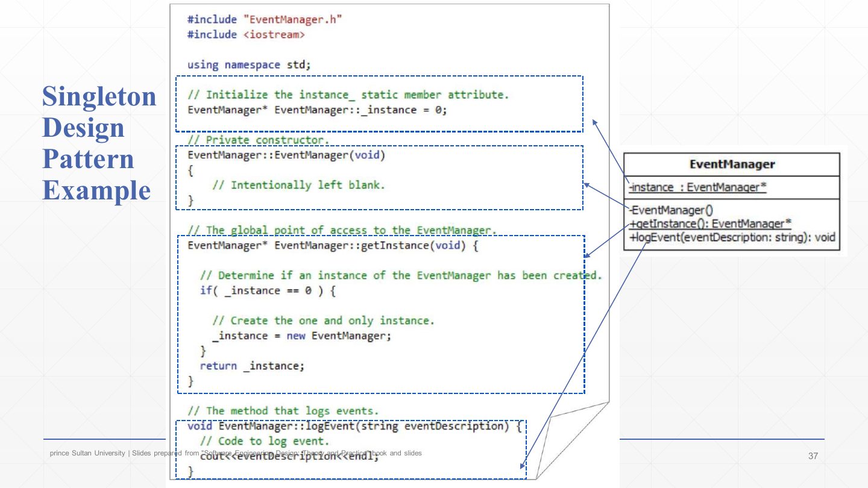Click the "+logEvent(eventDescription: string): void" UML operation
This screenshot has height=488, width=868.
click(732, 237)
